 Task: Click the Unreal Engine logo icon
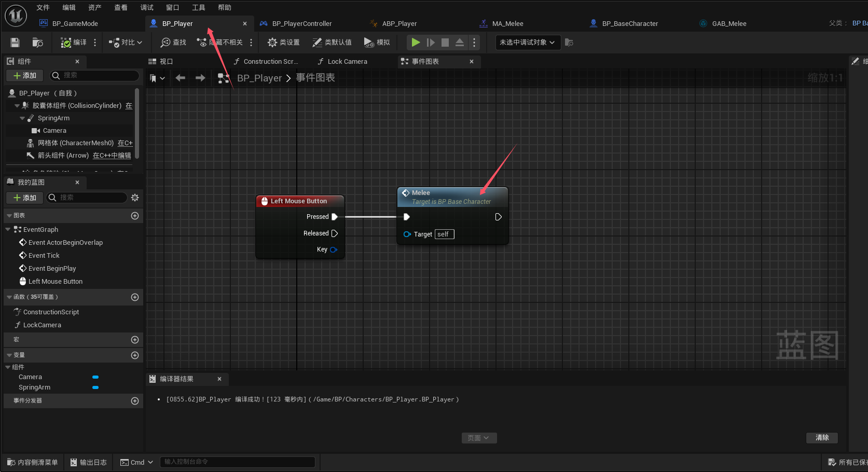tap(16, 16)
